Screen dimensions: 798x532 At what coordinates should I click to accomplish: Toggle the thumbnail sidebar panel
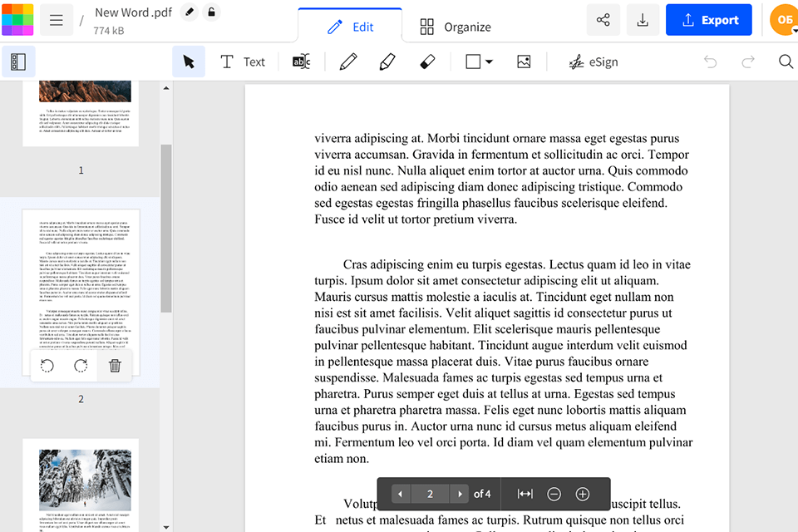pos(18,62)
